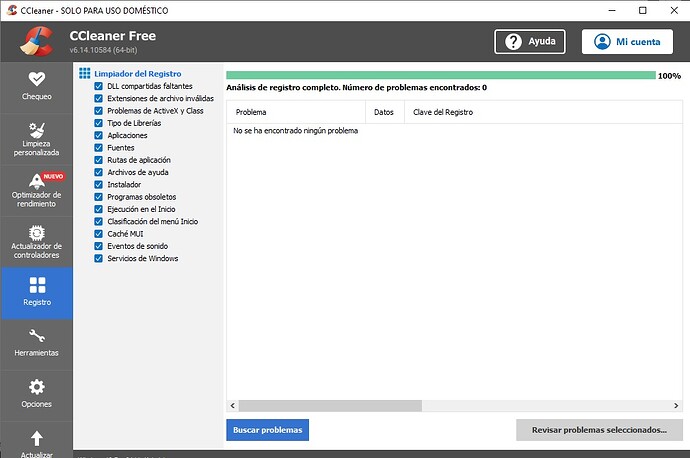690x458 pixels.
Task: Click Revisar problemas seleccionados button
Action: point(599,430)
